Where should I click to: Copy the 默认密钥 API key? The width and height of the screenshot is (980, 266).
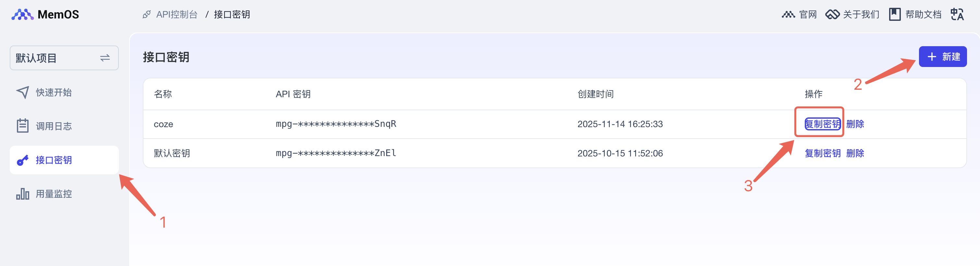pos(823,153)
